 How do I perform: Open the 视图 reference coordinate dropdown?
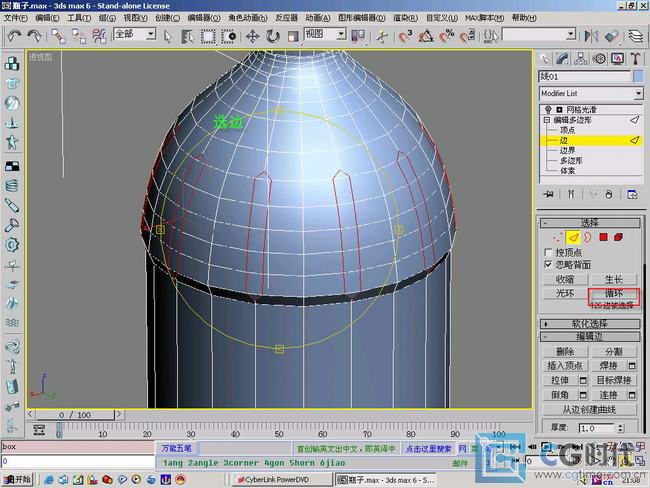[x=341, y=34]
